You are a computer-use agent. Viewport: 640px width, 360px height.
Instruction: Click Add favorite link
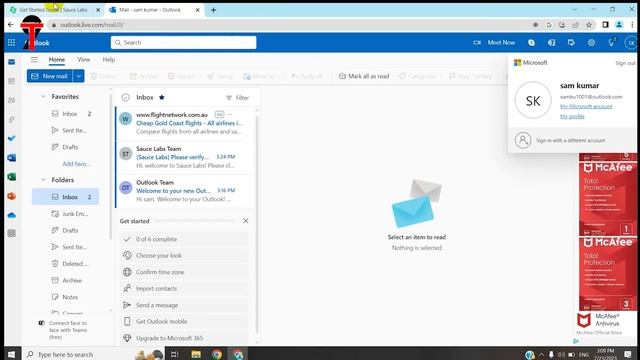pyautogui.click(x=76, y=164)
